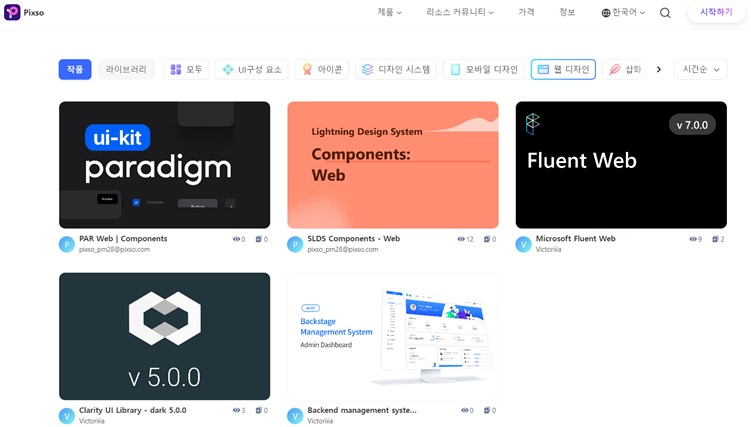
Task: Open the Backend management syste... title
Action: point(362,410)
